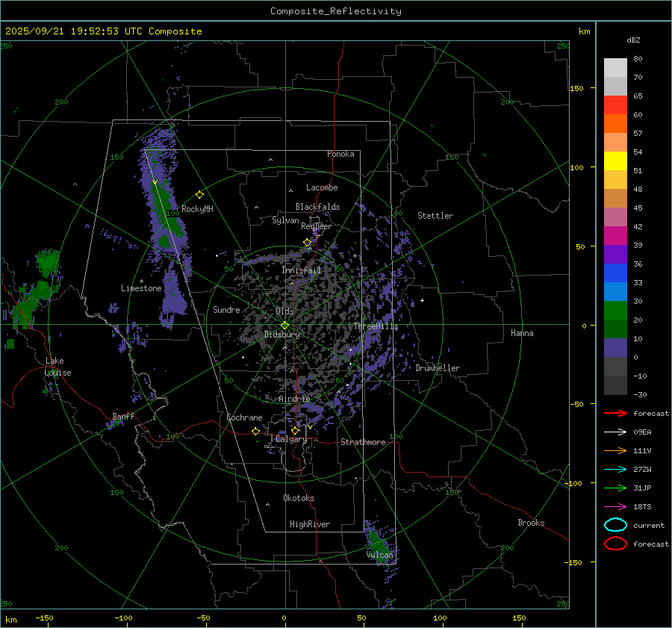The width and height of the screenshot is (672, 628).
Task: Select the cyan 27ZW arrow icon
Action: [x=615, y=469]
